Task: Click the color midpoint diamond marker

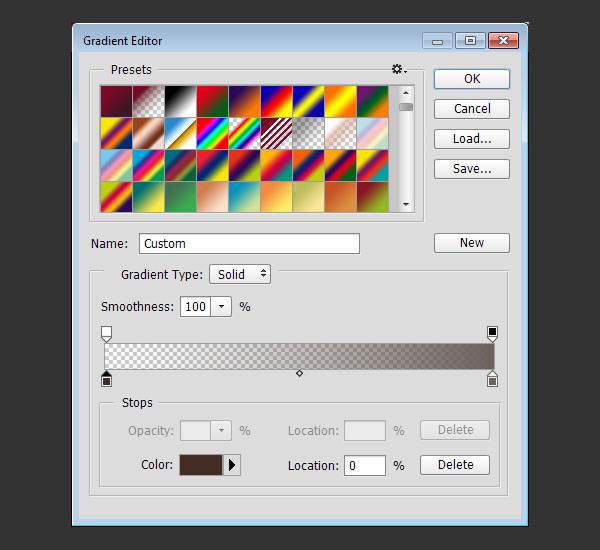Action: (x=300, y=373)
